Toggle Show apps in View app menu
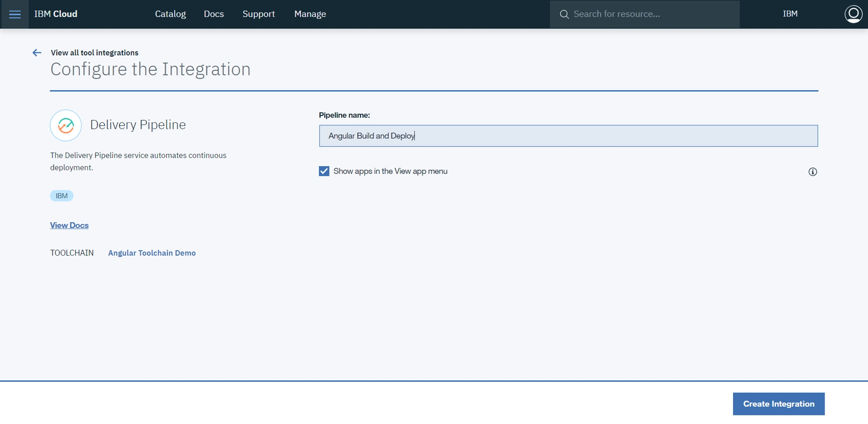This screenshot has height=424, width=868. pos(324,171)
